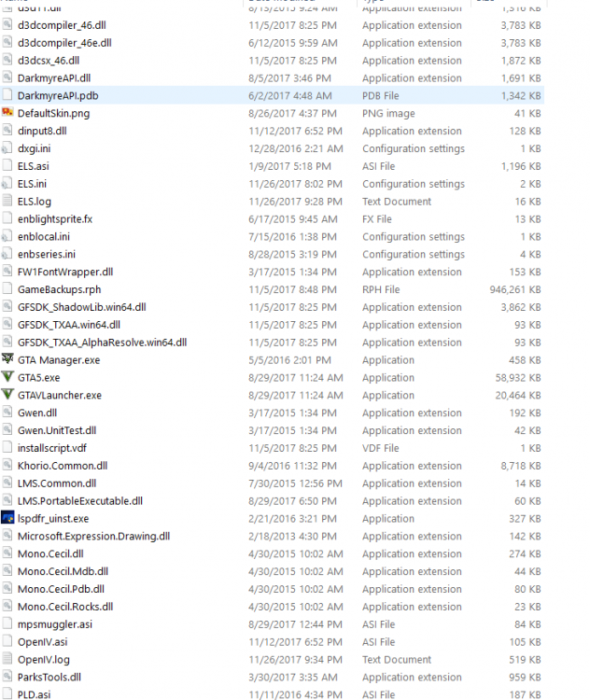This screenshot has height=700, width=590.
Task: Select the file named enblightsprite.fx
Action: point(55,218)
